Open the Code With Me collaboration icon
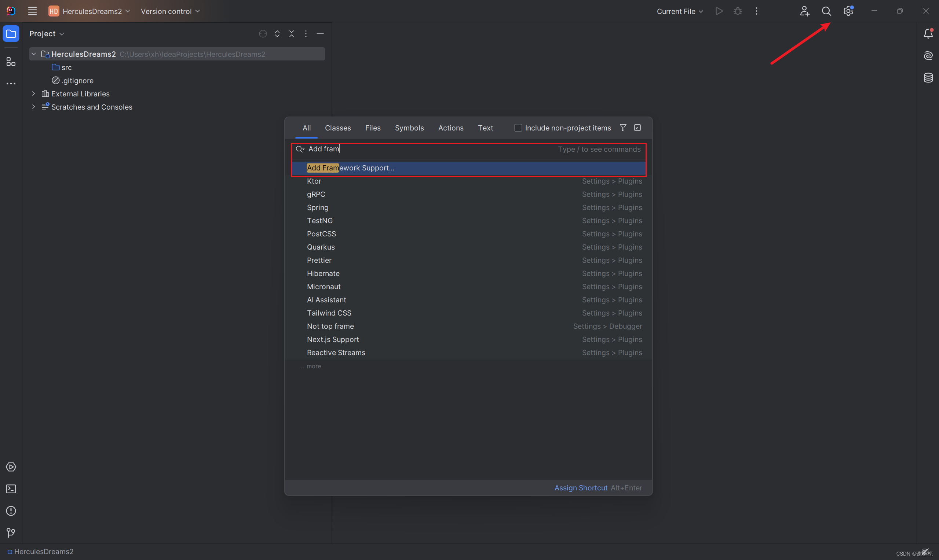 805,11
